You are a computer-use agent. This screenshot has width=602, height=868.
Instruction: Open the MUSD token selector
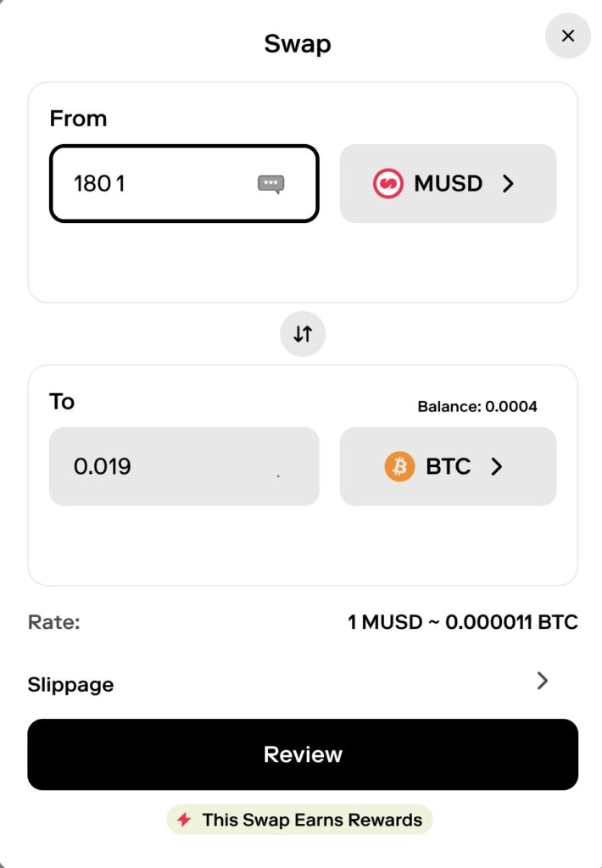pyautogui.click(x=448, y=184)
